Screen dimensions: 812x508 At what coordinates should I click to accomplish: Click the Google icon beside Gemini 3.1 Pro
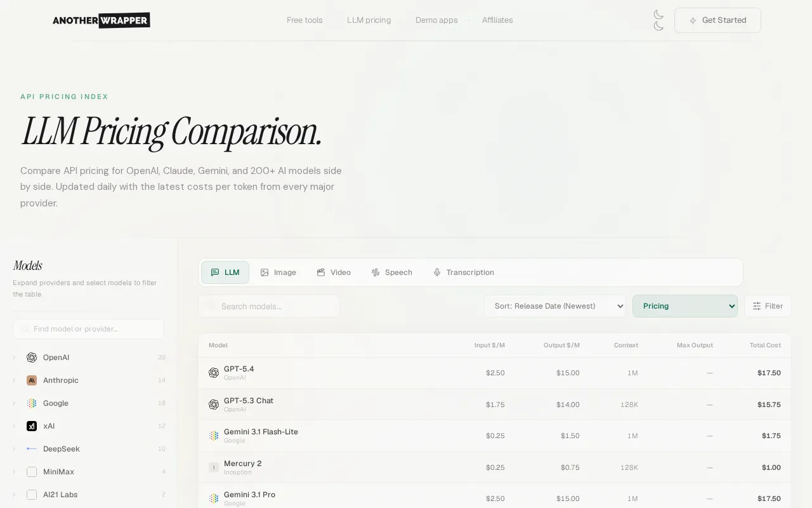[x=214, y=498]
